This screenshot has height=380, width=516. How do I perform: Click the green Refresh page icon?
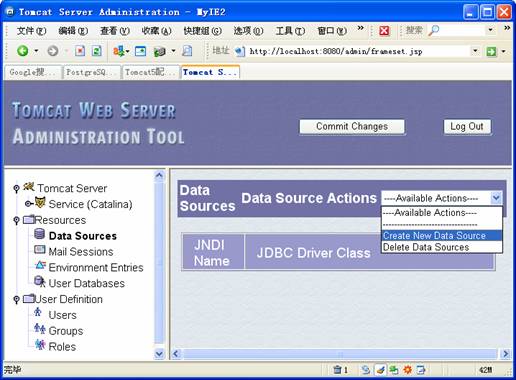(97, 51)
